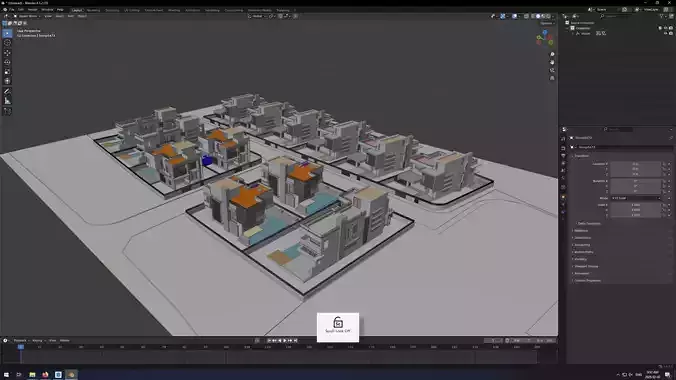
Task: Open the Object Mode dropdown
Action: tap(27, 16)
